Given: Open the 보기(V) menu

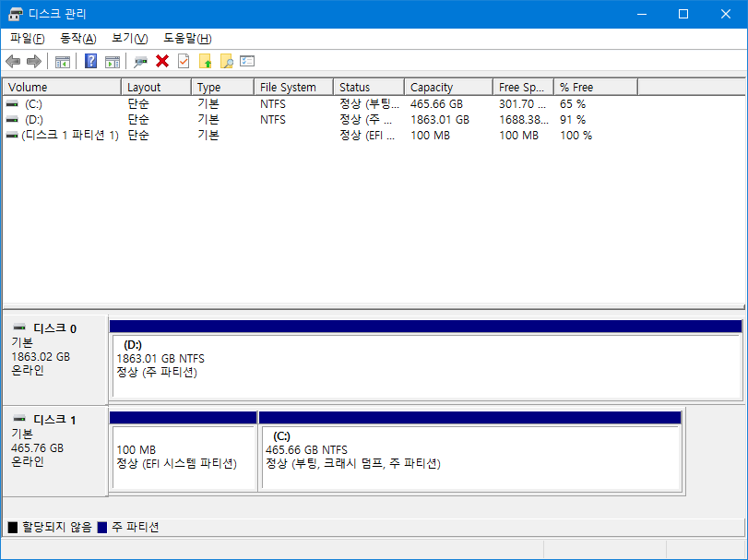Looking at the screenshot, I should tap(130, 38).
